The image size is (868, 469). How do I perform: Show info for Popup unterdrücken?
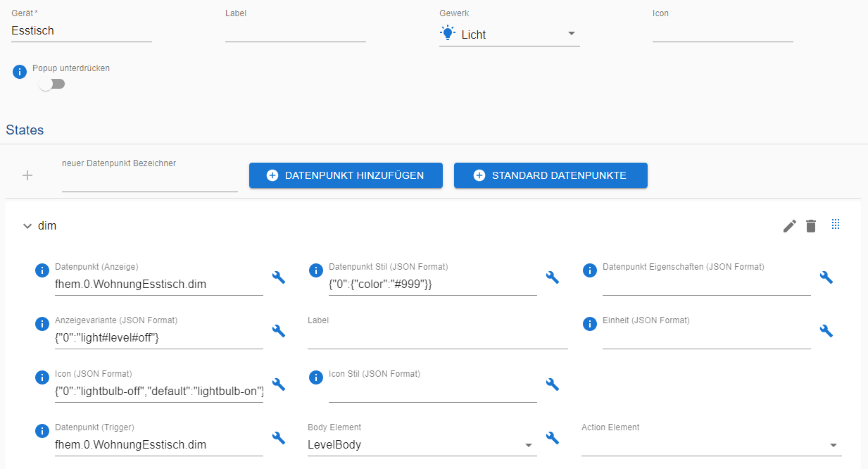20,72
